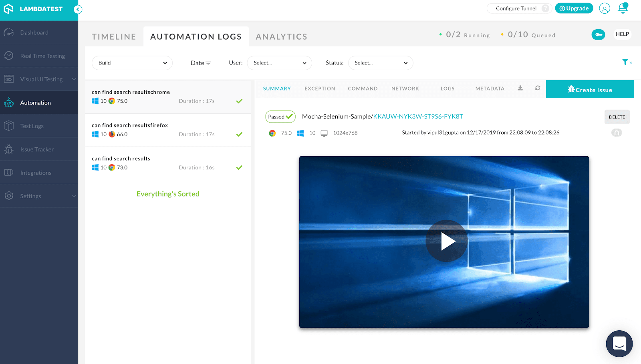Open the notifications bell
The image size is (641, 364).
[623, 8]
